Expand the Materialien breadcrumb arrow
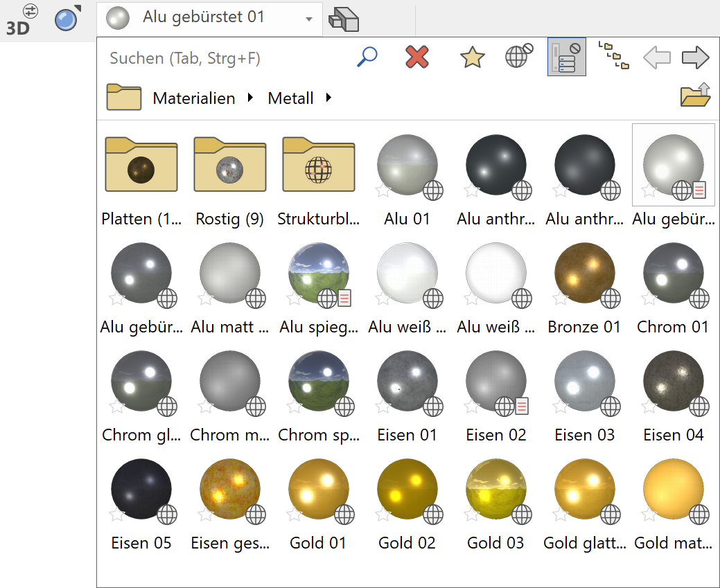Screen dimensions: 720x588 tap(249, 98)
